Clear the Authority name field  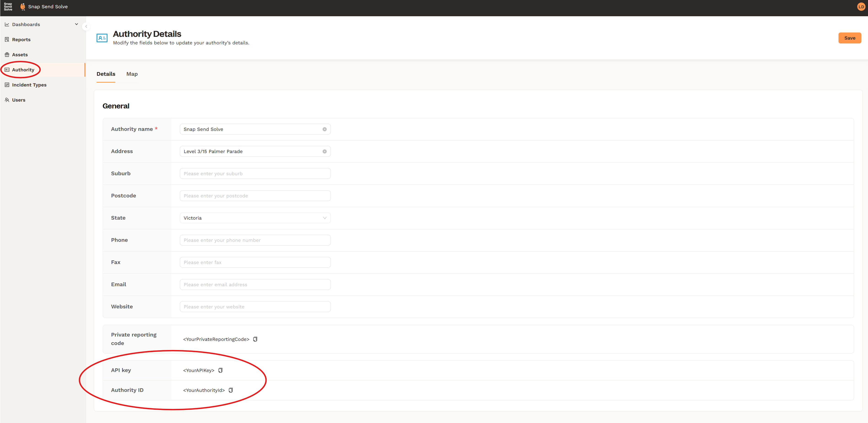click(x=324, y=129)
